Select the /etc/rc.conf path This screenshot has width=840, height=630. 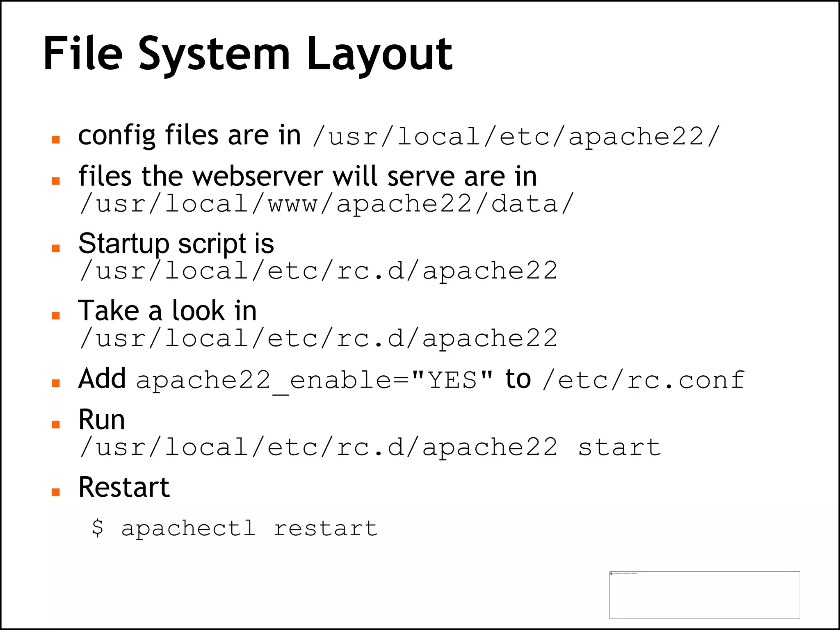tap(644, 380)
